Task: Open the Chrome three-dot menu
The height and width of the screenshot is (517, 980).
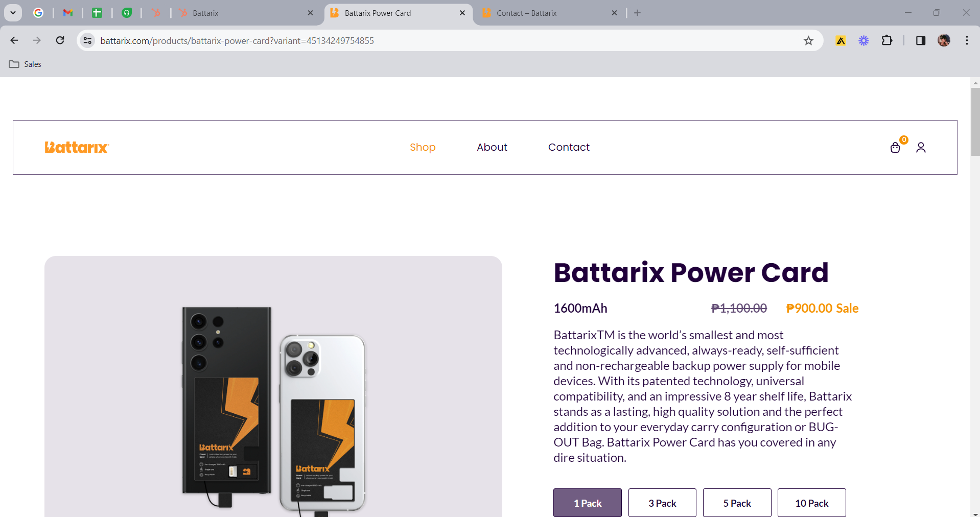Action: (967, 40)
